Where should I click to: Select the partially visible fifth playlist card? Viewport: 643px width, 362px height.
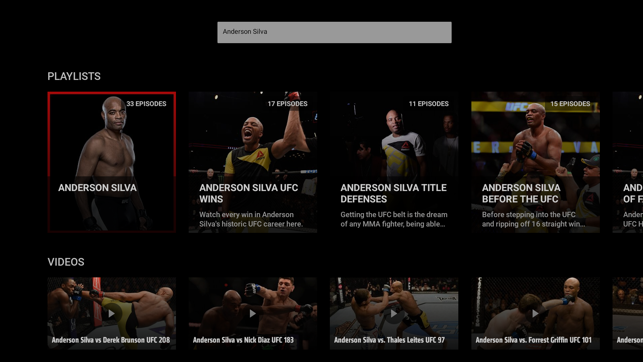point(628,162)
